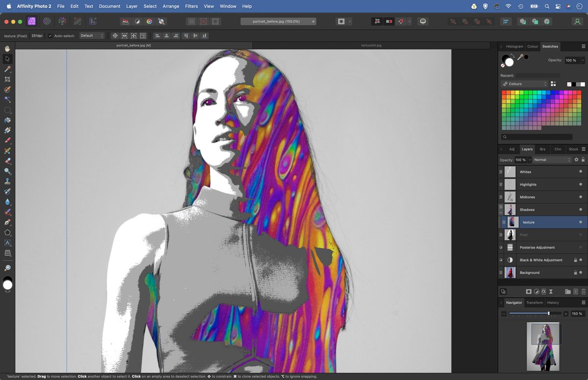Image resolution: width=588 pixels, height=380 pixels.
Task: Select the Crop tool
Action: (7, 79)
